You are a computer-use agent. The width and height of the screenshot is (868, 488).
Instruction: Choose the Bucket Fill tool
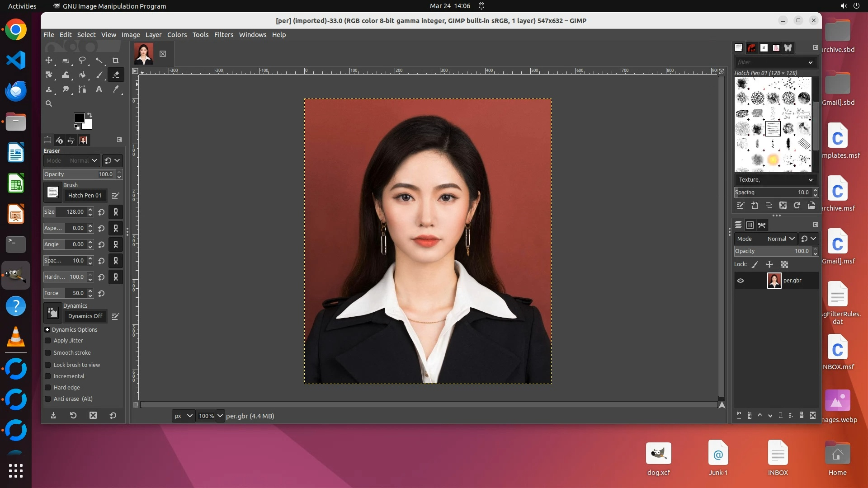pyautogui.click(x=82, y=75)
